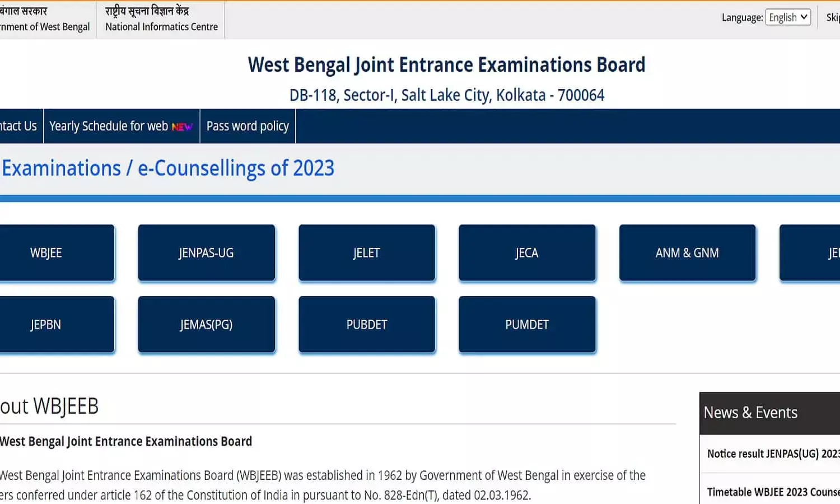Open the PUMDET examination tile

click(x=527, y=325)
